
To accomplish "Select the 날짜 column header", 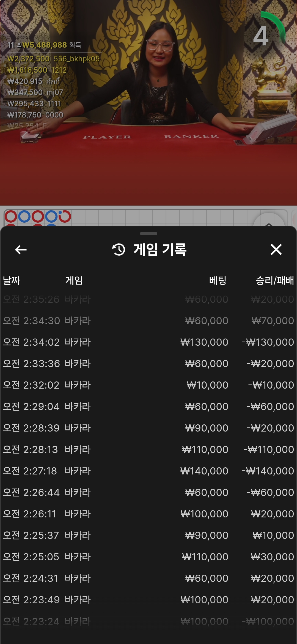I will click(11, 280).
